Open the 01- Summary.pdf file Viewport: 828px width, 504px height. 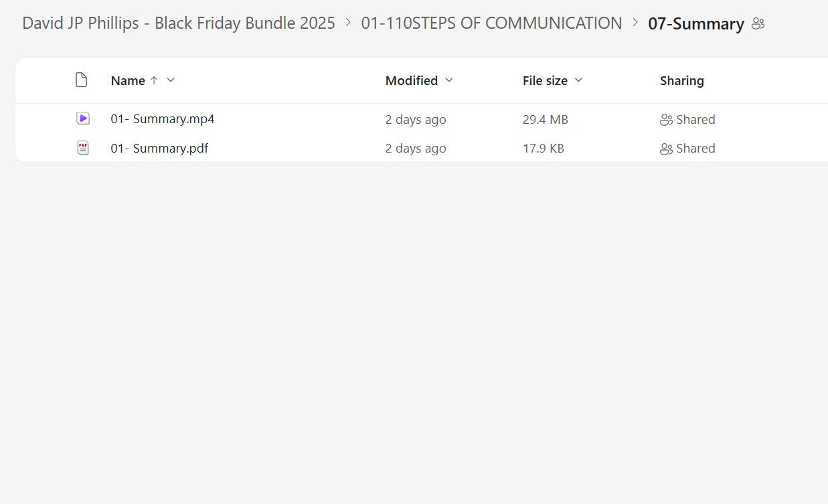point(159,148)
